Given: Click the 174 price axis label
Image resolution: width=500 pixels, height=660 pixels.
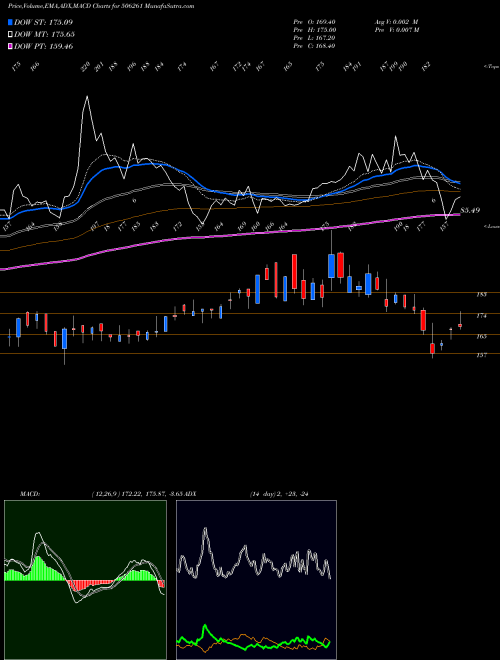Looking at the screenshot, I should (481, 316).
